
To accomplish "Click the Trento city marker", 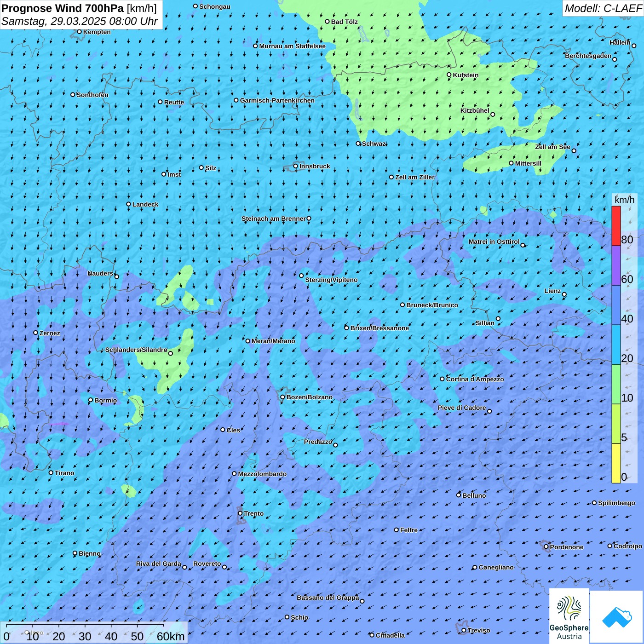I will coord(240,513).
